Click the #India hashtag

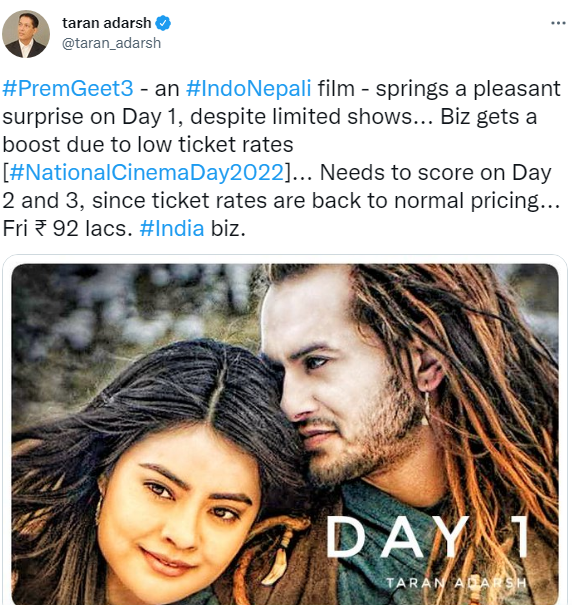(172, 228)
